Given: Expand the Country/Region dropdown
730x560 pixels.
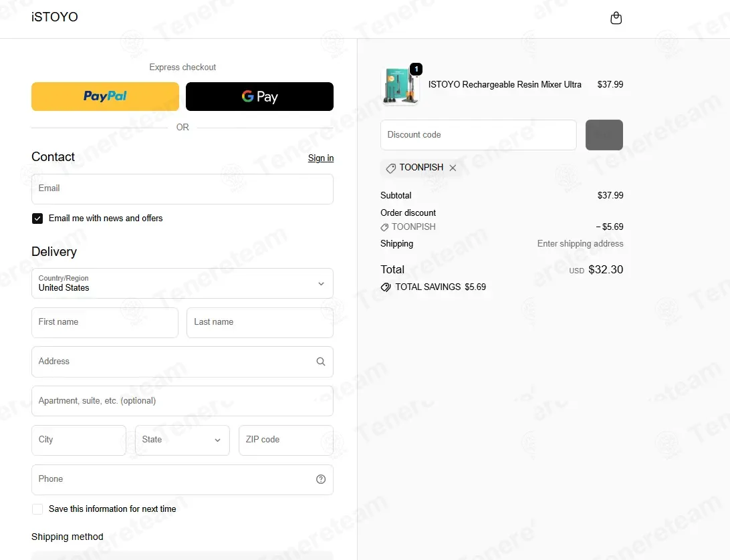Looking at the screenshot, I should coord(182,283).
